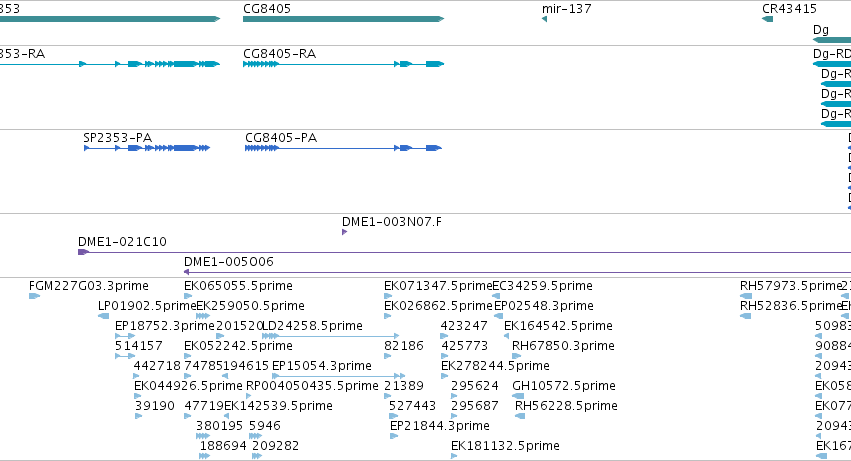This screenshot has width=851, height=461.
Task: Click the 380195 EST label
Action: [219, 426]
